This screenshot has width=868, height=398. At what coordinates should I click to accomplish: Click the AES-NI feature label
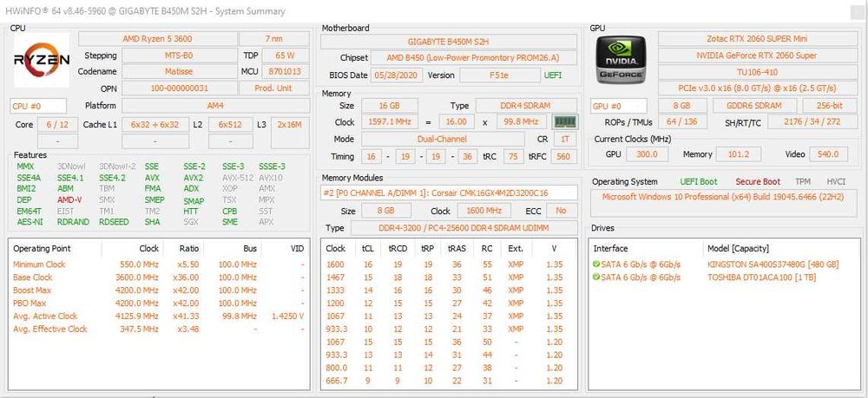[x=30, y=222]
